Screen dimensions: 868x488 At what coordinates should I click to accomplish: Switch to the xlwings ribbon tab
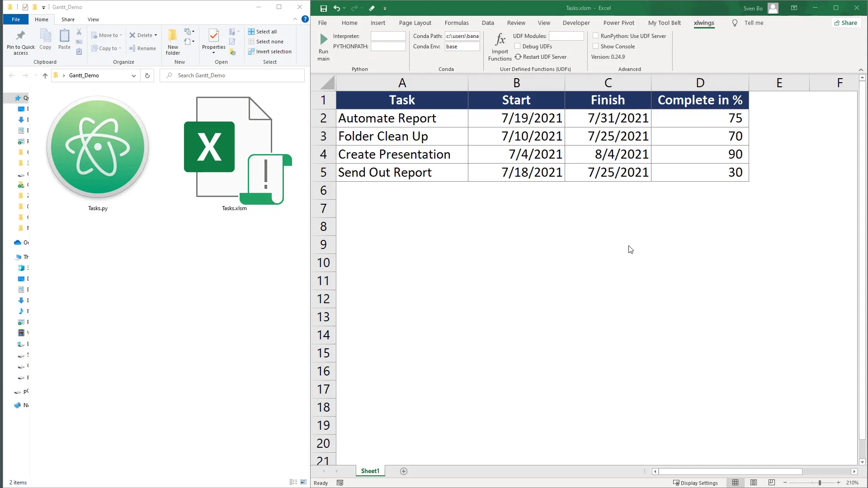pos(704,23)
